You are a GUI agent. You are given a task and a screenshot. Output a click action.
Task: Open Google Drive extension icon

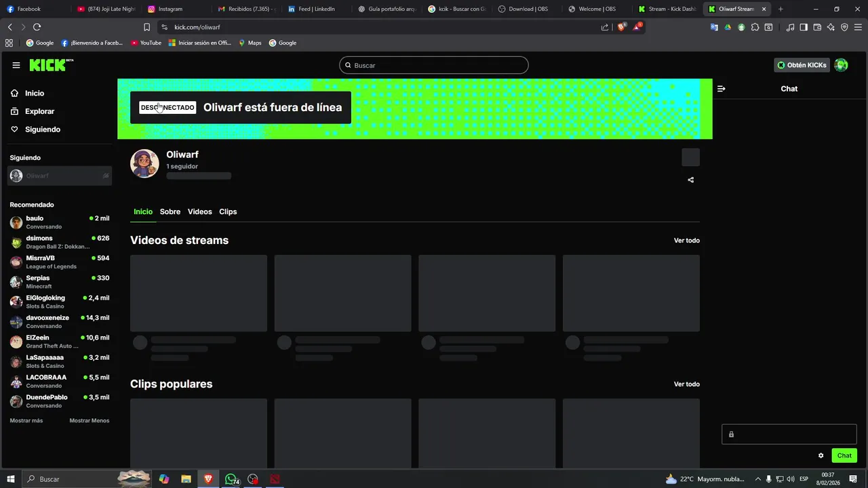coord(728,27)
